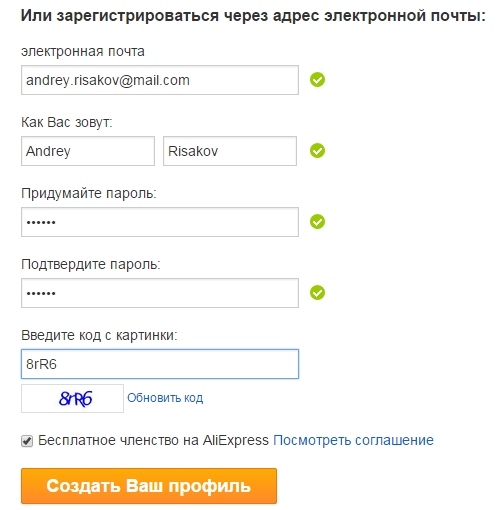
Task: Click the green checkmark beside Придумайте пароль field
Action: (x=317, y=222)
